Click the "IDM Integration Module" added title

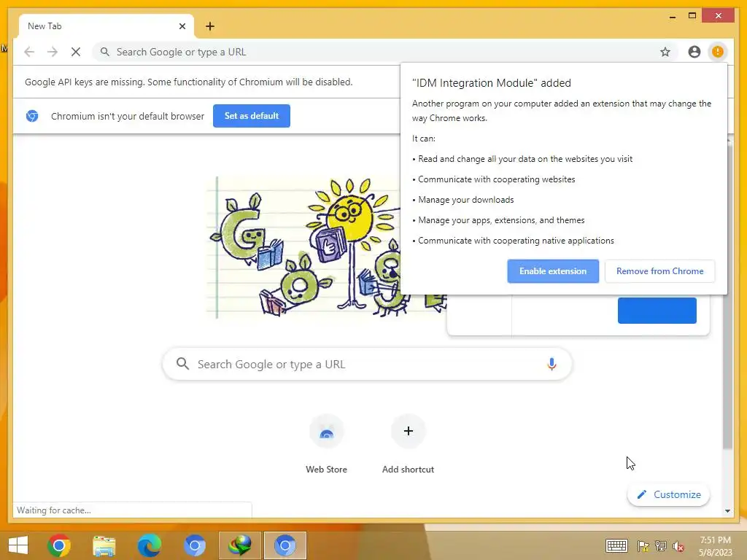[x=492, y=83]
